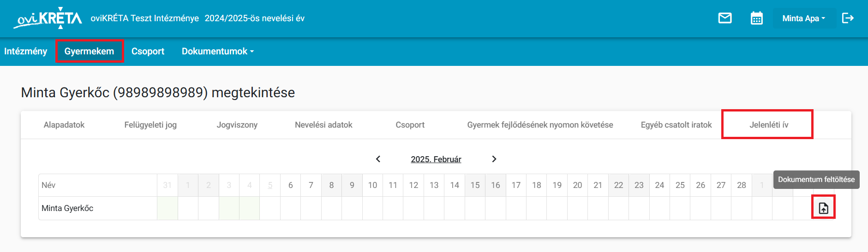This screenshot has width=868, height=252.
Task: Expand the Dokumentumok menu
Action: point(218,51)
